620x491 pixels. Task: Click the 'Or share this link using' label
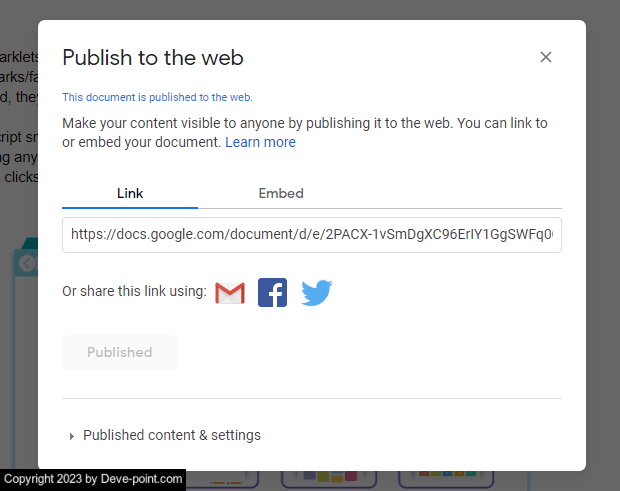(x=134, y=291)
